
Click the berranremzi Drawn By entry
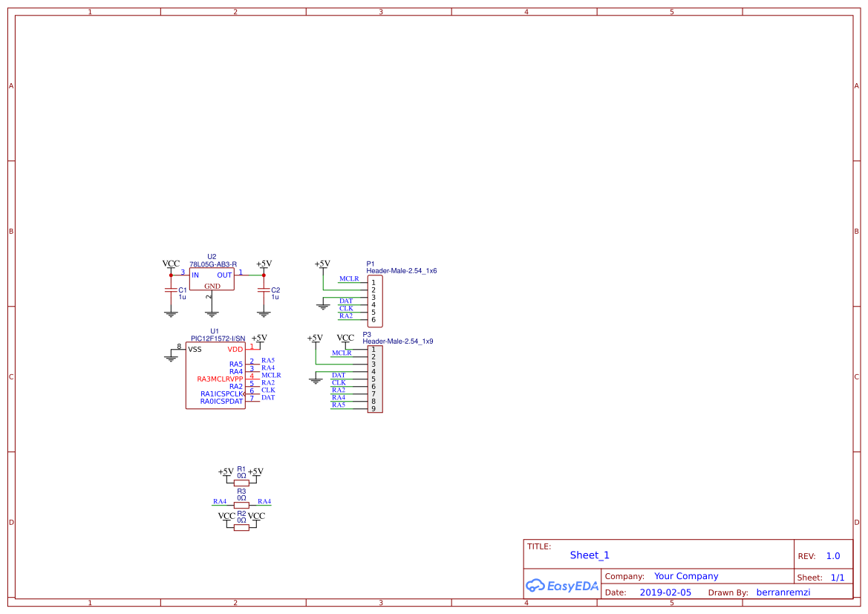point(783,592)
